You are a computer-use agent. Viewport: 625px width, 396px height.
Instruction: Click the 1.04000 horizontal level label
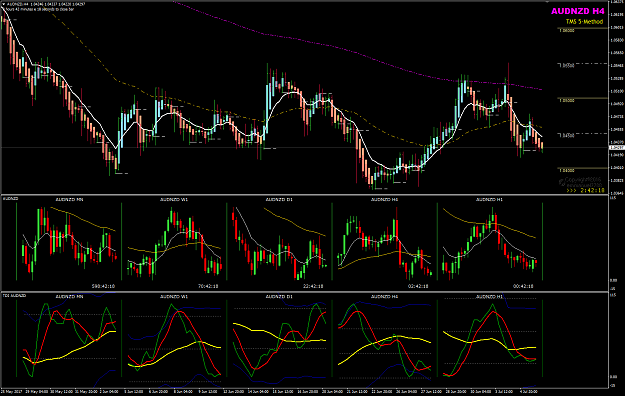tap(568, 171)
